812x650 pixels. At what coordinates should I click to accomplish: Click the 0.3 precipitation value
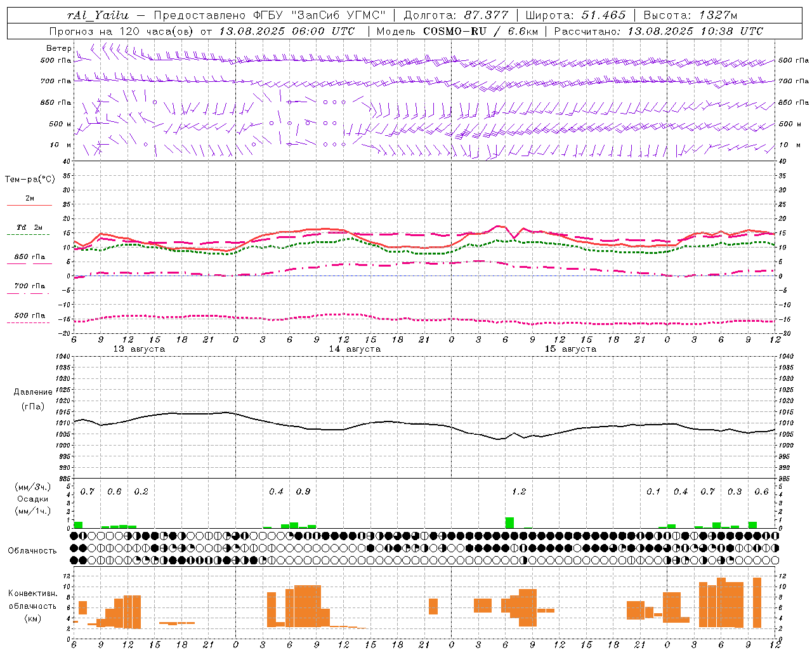pyautogui.click(x=735, y=492)
